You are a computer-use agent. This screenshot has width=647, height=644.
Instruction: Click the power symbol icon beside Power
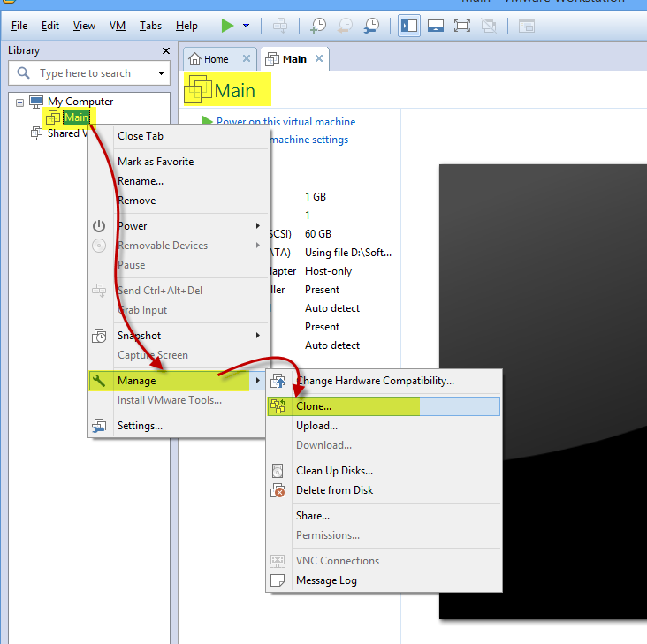pos(99,226)
